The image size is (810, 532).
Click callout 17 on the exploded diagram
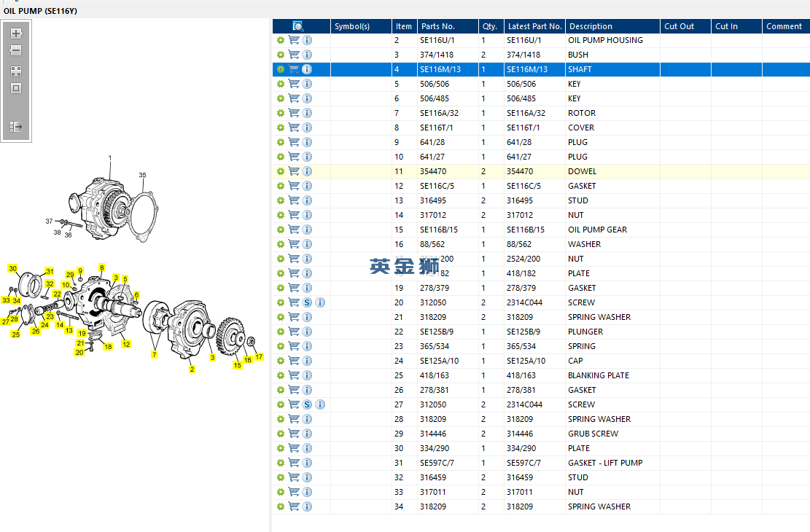click(x=259, y=357)
